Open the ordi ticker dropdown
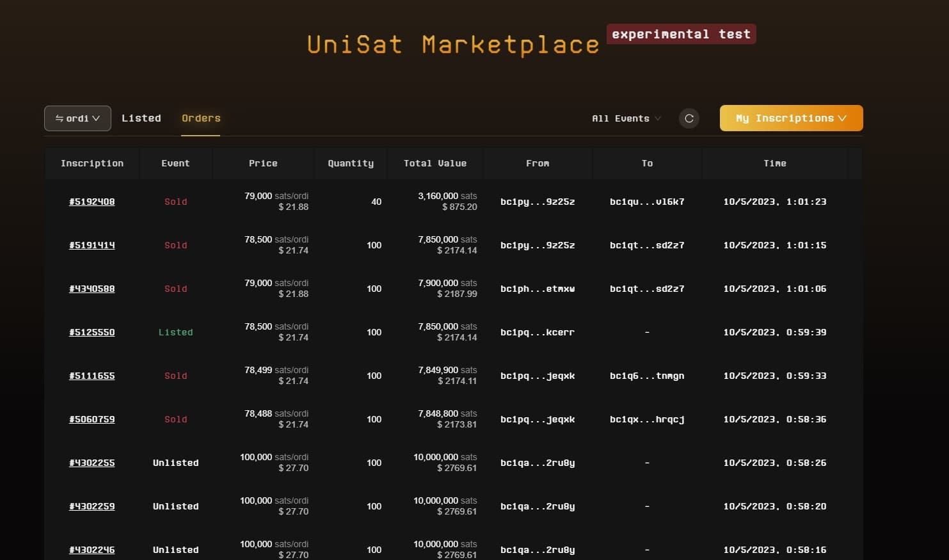Viewport: 949px width, 560px height. coord(77,118)
